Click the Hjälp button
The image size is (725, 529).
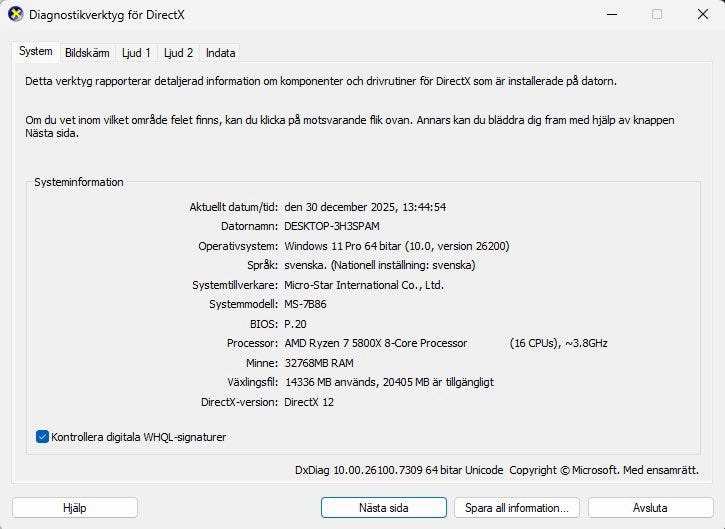(75, 508)
